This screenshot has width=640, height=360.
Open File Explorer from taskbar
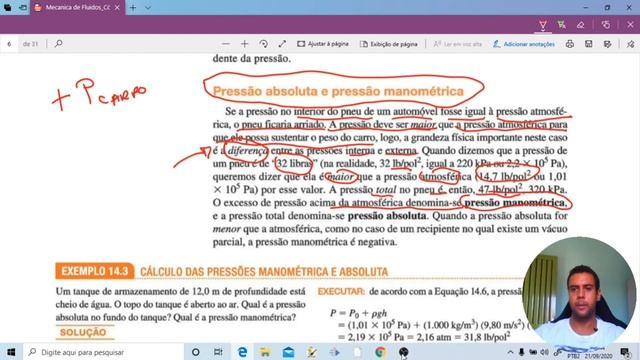coord(265,352)
